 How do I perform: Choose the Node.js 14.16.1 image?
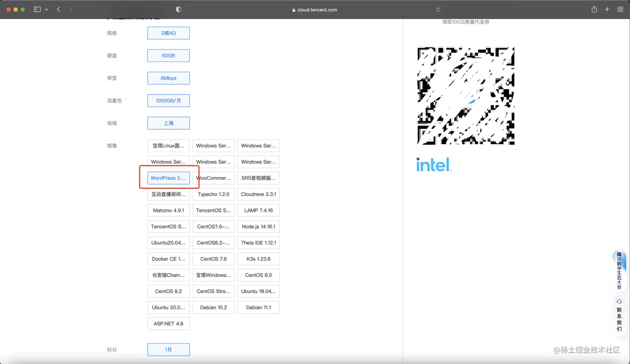point(258,227)
